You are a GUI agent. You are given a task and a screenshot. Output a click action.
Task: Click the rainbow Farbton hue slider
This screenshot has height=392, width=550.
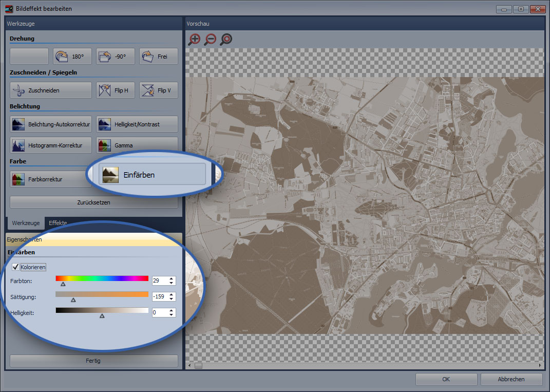[102, 278]
